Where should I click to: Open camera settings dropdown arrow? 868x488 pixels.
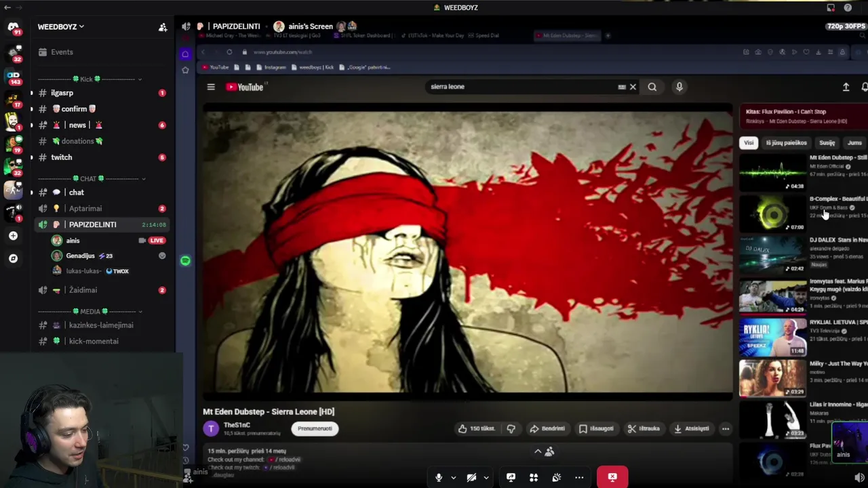point(486,478)
